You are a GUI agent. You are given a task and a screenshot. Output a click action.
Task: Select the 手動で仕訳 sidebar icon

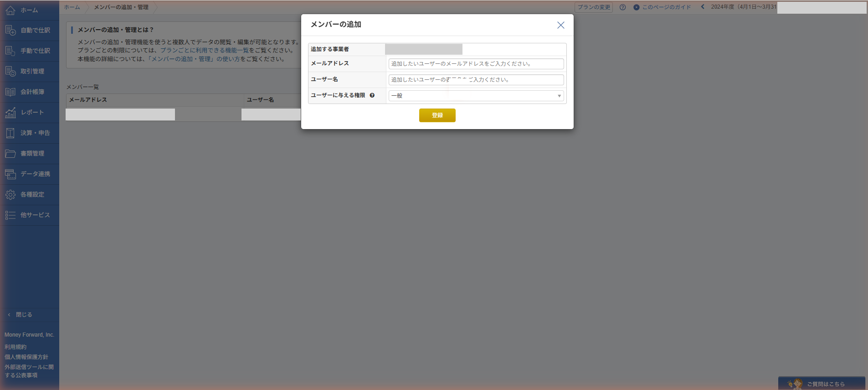point(10,51)
